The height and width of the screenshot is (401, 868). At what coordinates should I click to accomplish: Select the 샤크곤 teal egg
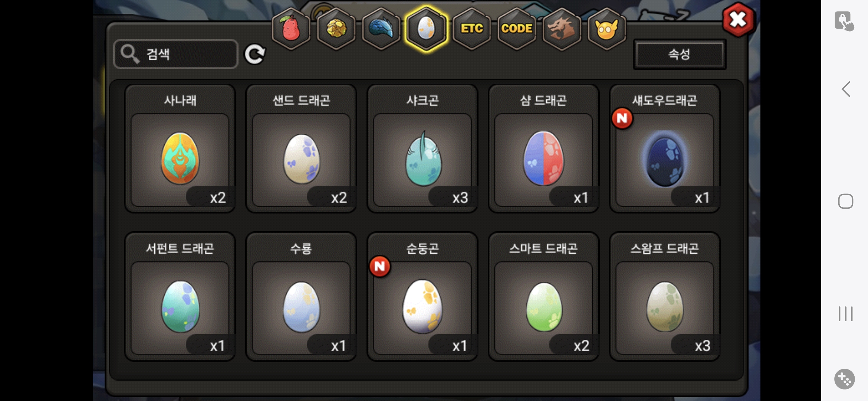tap(423, 149)
